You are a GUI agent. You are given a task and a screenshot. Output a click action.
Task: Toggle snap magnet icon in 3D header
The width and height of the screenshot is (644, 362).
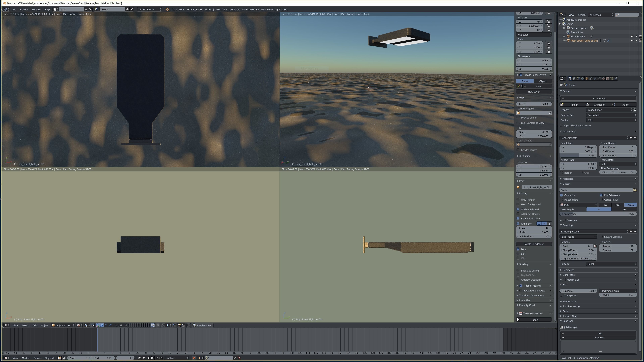(x=163, y=325)
